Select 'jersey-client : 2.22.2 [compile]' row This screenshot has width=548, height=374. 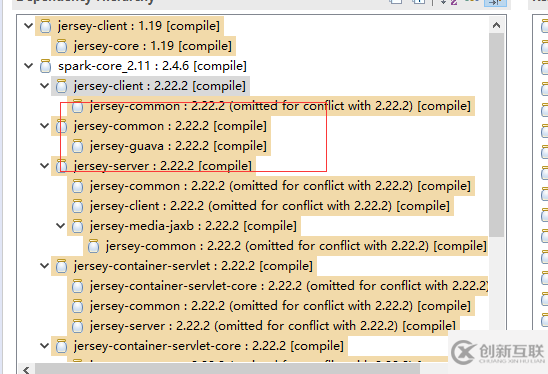150,86
